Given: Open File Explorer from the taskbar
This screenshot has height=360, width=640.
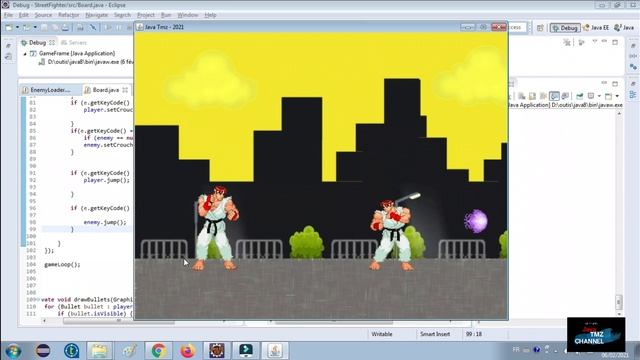Looking at the screenshot, I should tap(99, 351).
